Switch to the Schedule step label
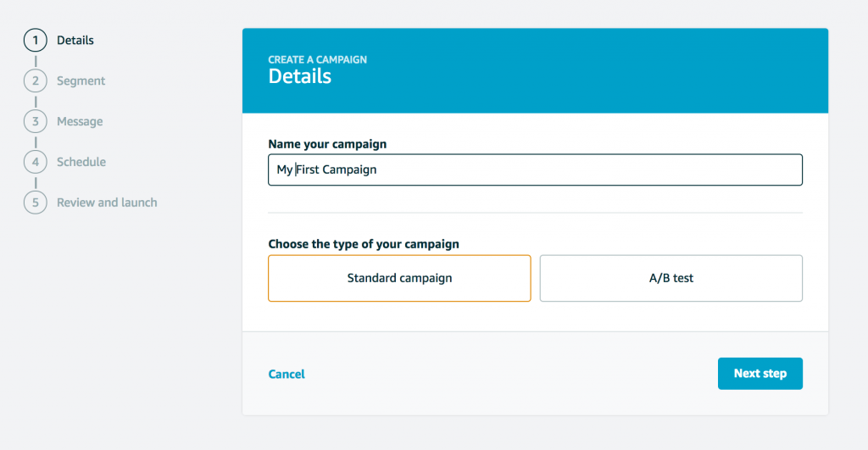This screenshot has width=868, height=450. (x=81, y=162)
